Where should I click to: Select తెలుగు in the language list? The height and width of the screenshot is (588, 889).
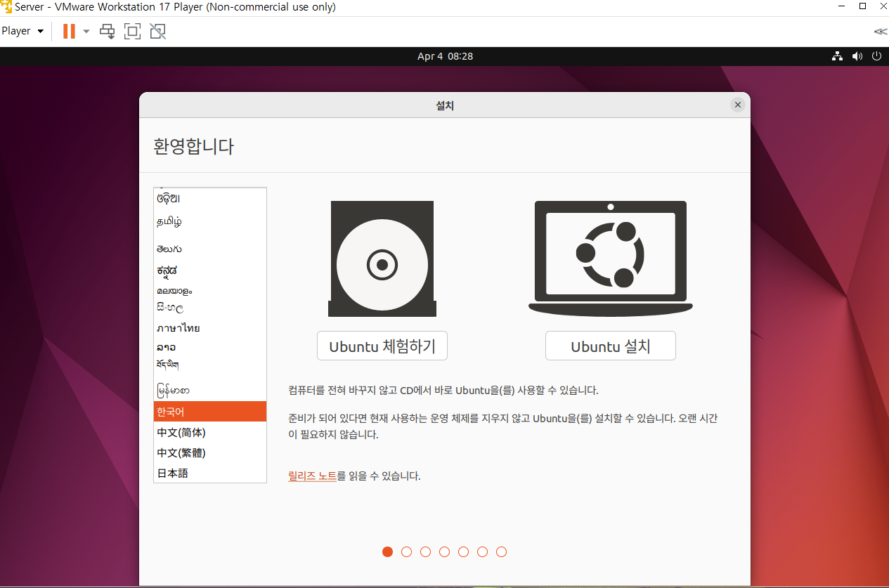210,249
